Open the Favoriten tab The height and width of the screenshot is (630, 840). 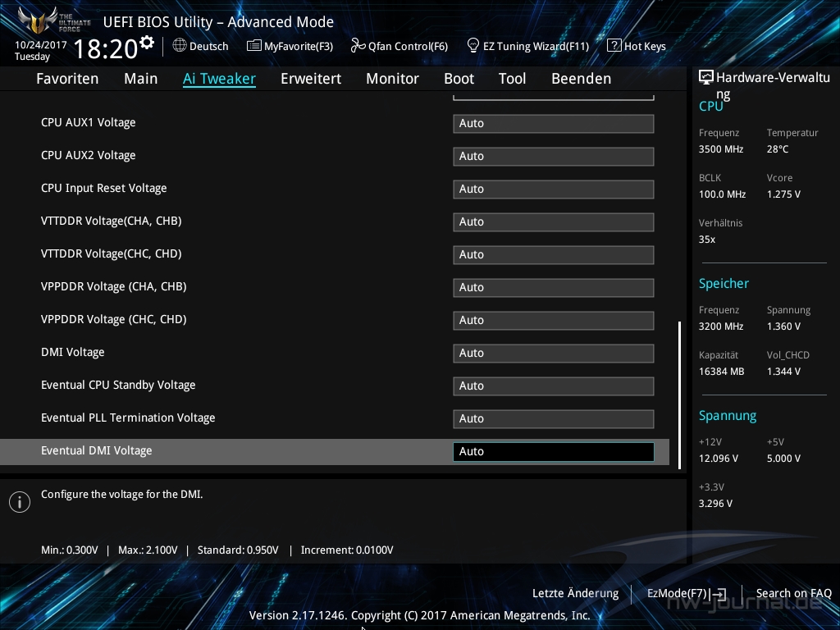(67, 79)
